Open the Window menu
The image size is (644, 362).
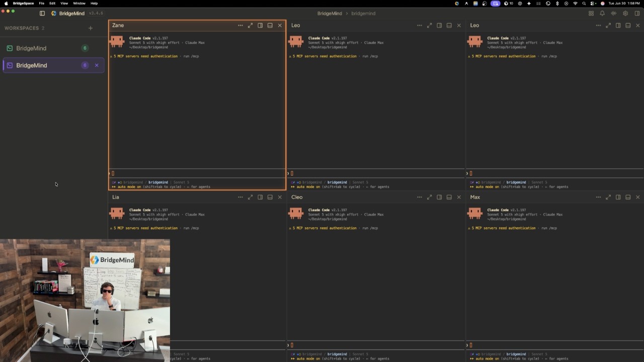[x=79, y=4]
